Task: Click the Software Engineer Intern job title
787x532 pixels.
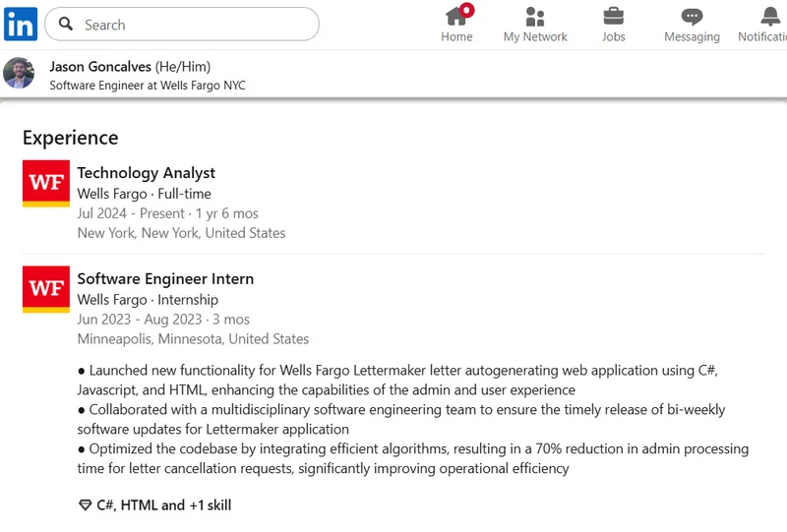Action: 165,278
